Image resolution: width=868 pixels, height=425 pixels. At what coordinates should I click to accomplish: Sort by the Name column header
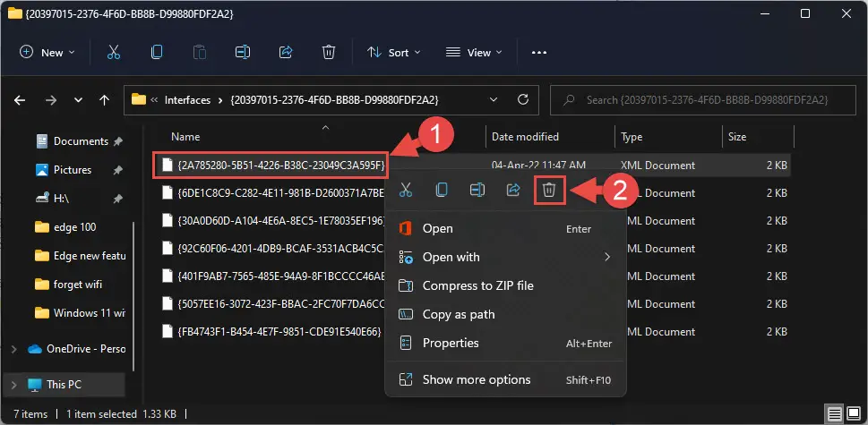pyautogui.click(x=185, y=137)
